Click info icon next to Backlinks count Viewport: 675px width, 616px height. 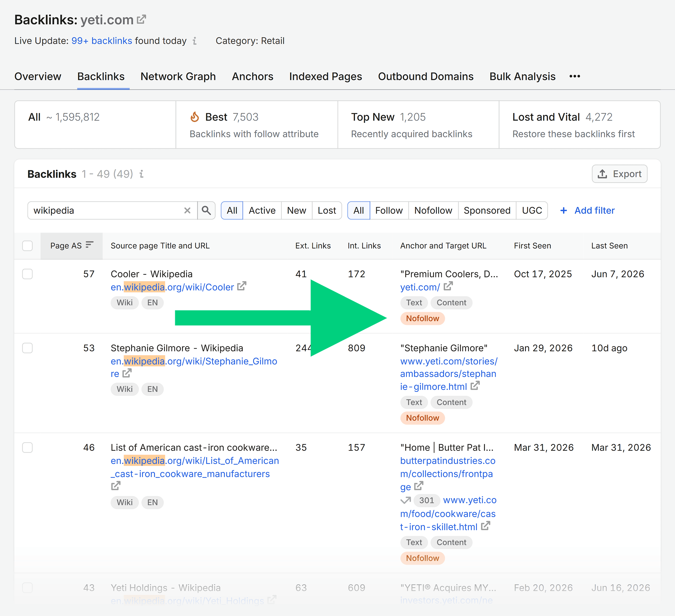142,174
